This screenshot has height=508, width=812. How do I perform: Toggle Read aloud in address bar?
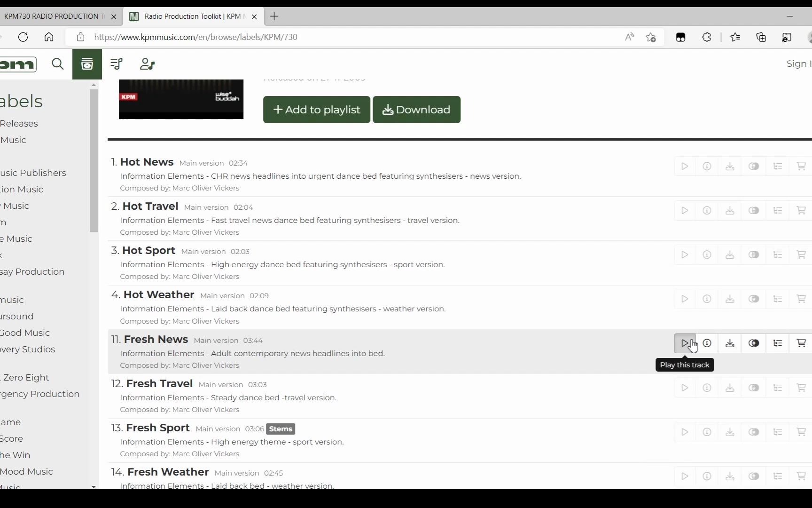630,37
